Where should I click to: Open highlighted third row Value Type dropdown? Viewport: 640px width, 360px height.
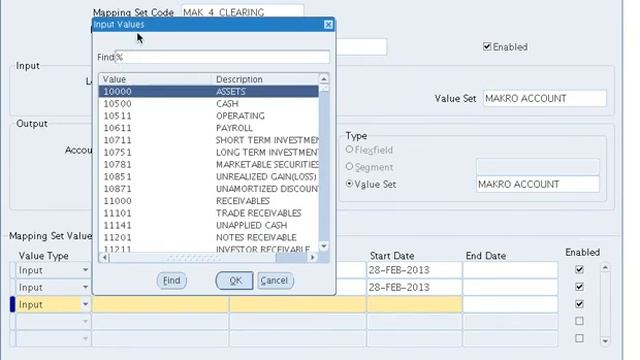pos(85,304)
